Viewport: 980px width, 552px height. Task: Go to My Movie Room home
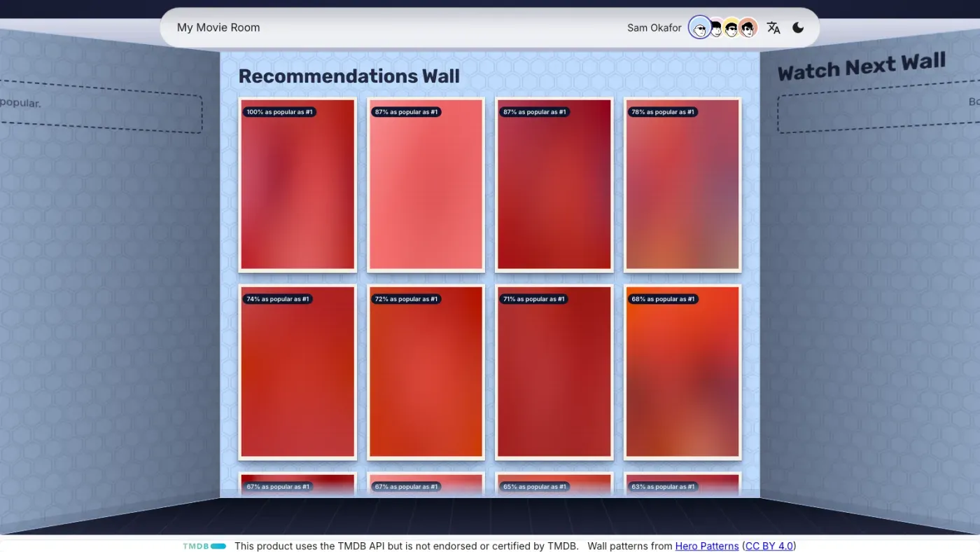pos(218,28)
